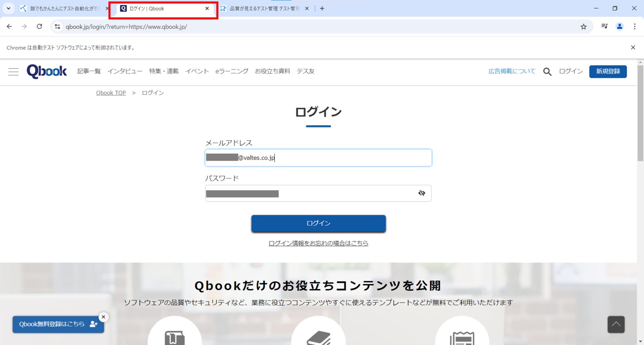This screenshot has width=644, height=345.
Task: Open the hamburger menu beside Qbook logo
Action: (13, 72)
